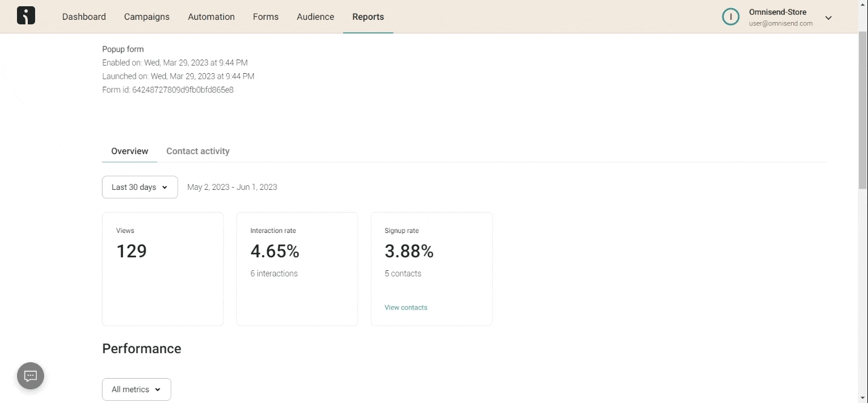Open the Reports menu item
This screenshot has width=868, height=403.
point(368,17)
